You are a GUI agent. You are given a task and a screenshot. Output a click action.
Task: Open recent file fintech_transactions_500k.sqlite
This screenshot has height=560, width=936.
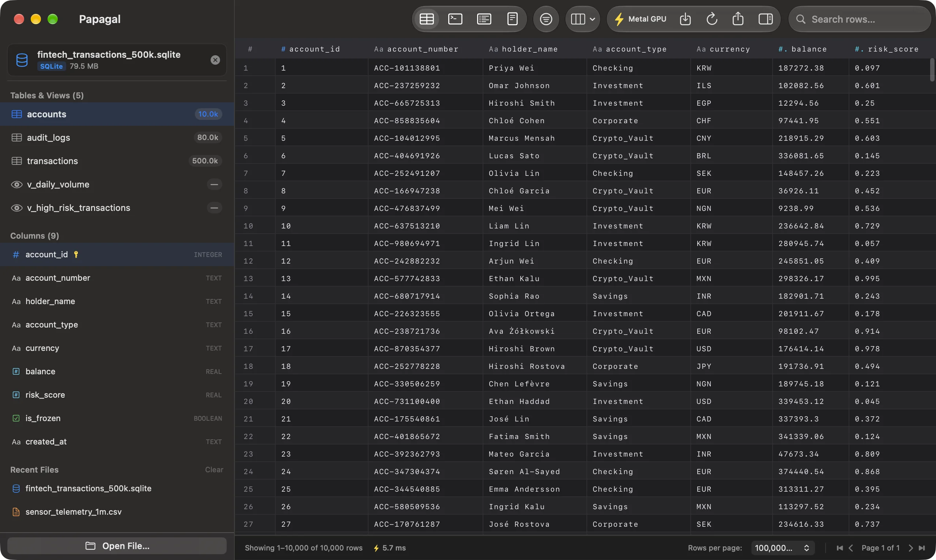click(x=117, y=488)
